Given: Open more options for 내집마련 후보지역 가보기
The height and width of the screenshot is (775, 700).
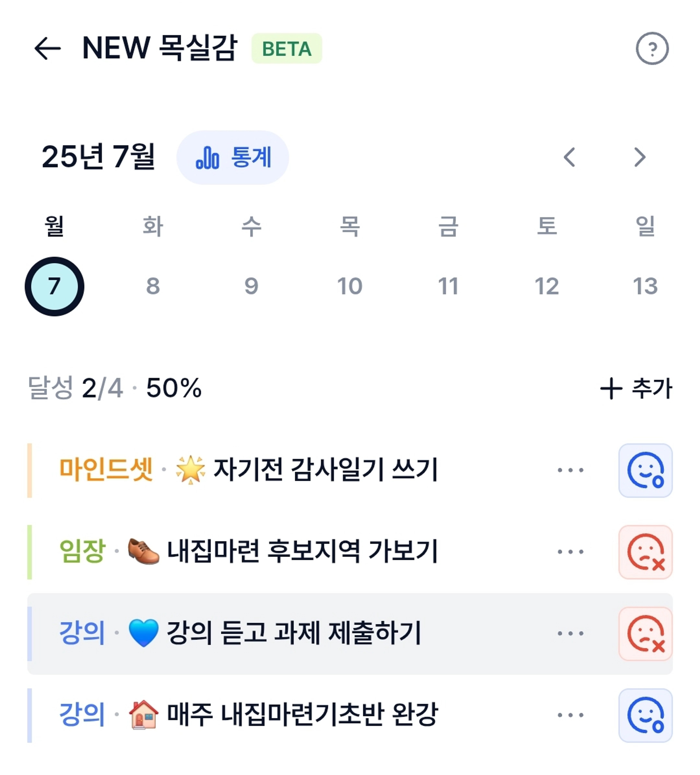Looking at the screenshot, I should (570, 552).
